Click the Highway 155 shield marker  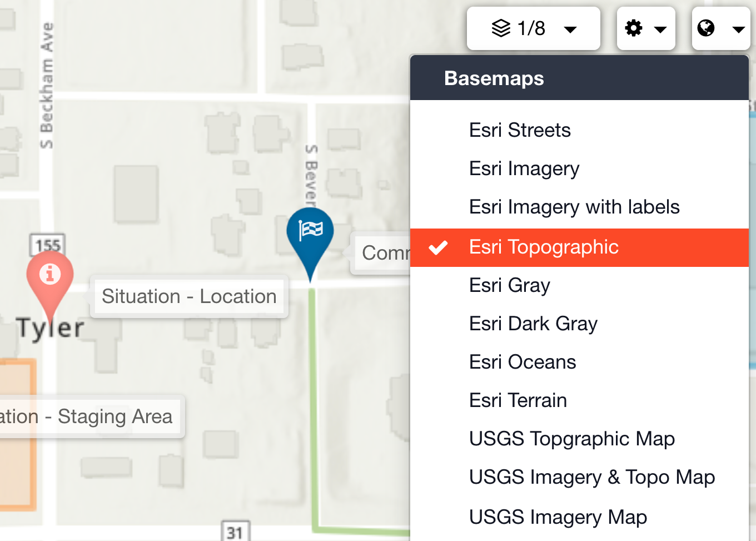[x=47, y=245]
